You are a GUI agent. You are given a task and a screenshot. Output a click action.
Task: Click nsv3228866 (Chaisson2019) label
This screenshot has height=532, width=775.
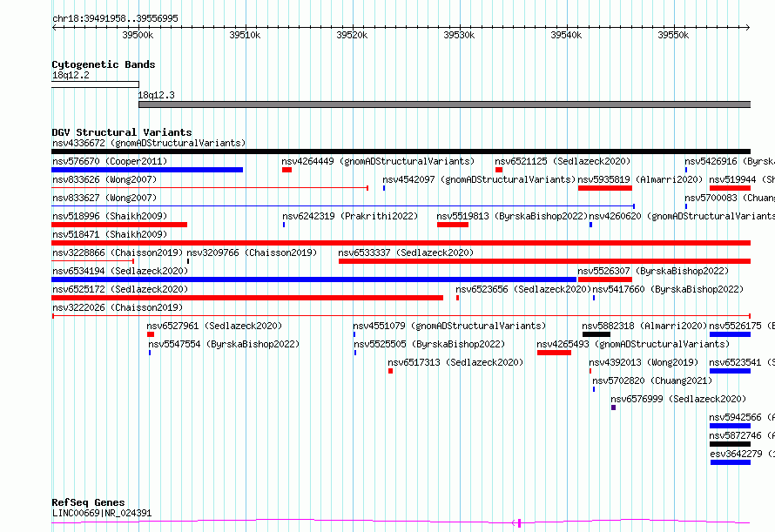[x=118, y=253]
